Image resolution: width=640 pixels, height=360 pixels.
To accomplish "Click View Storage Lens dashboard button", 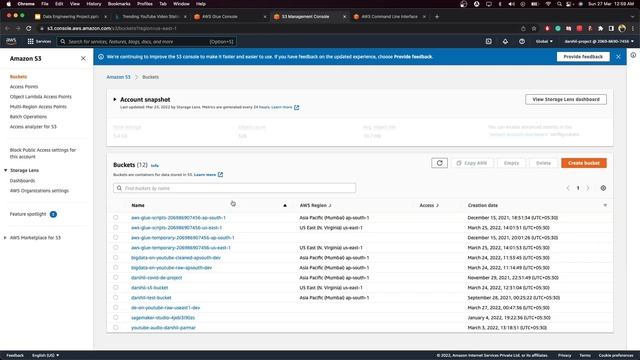I will coord(566,99).
